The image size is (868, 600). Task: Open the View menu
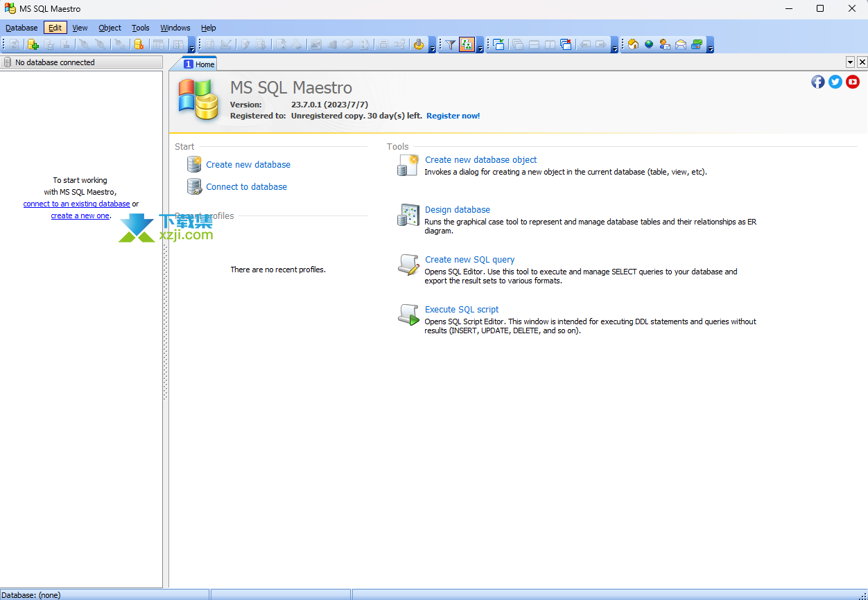click(80, 28)
